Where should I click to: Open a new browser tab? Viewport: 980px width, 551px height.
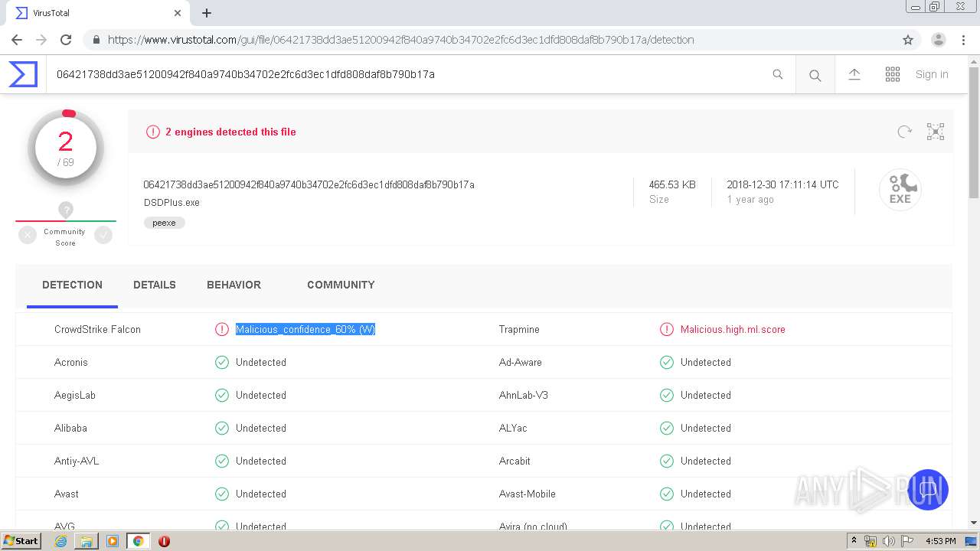207,13
